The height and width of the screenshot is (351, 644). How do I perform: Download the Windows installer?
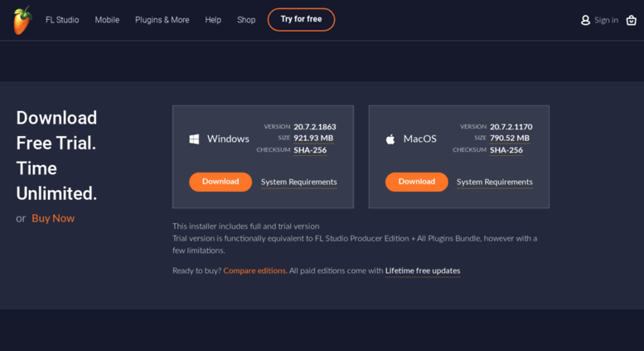pos(220,182)
